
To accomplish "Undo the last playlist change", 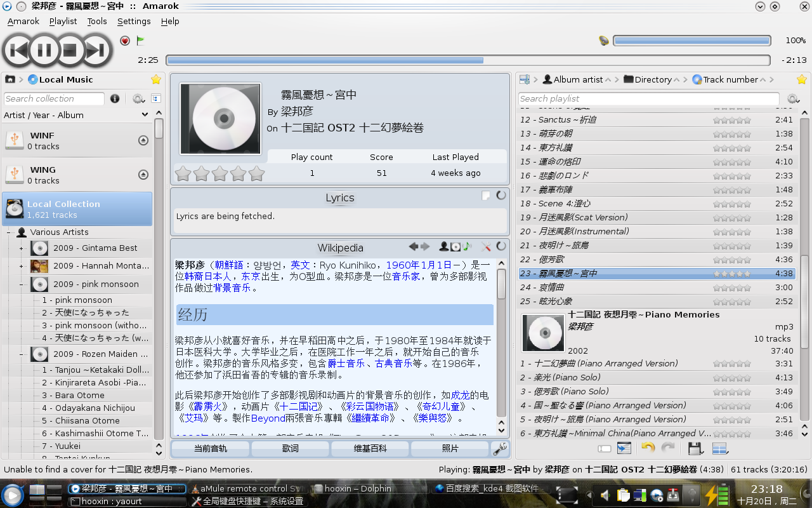I will tap(648, 448).
